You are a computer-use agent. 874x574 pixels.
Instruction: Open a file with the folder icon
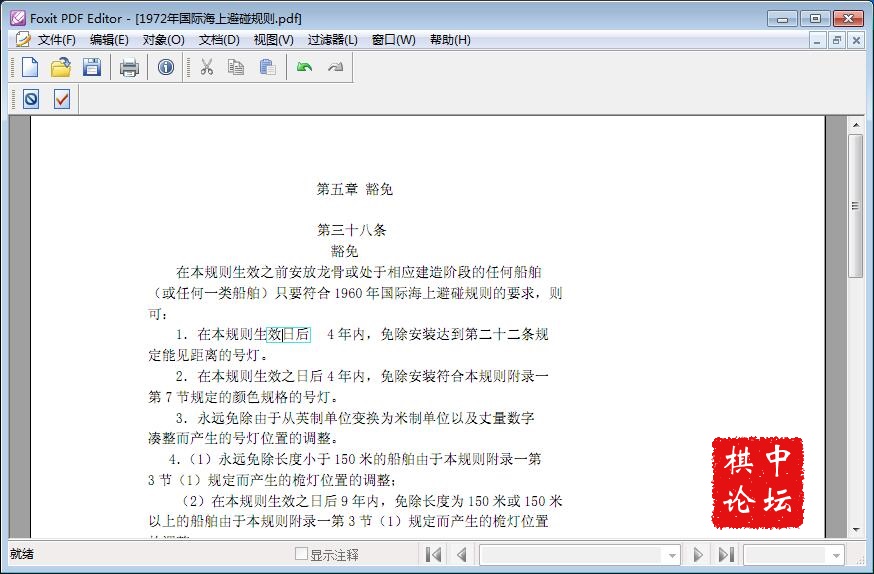point(61,67)
